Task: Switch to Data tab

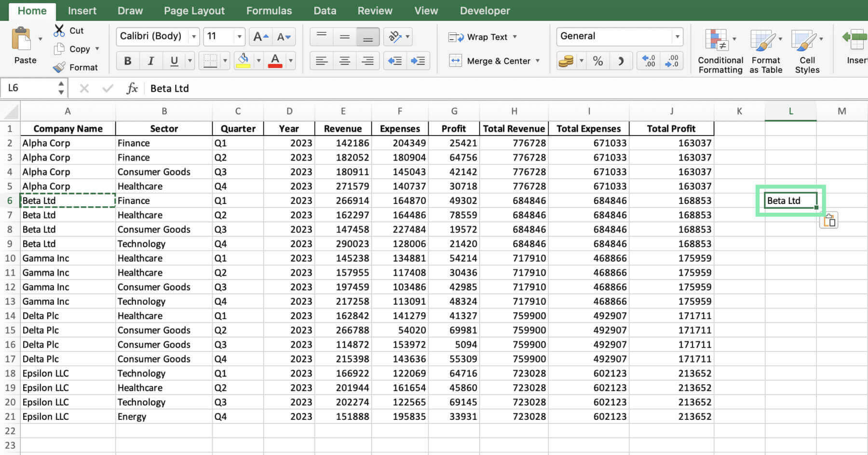Action: coord(325,11)
